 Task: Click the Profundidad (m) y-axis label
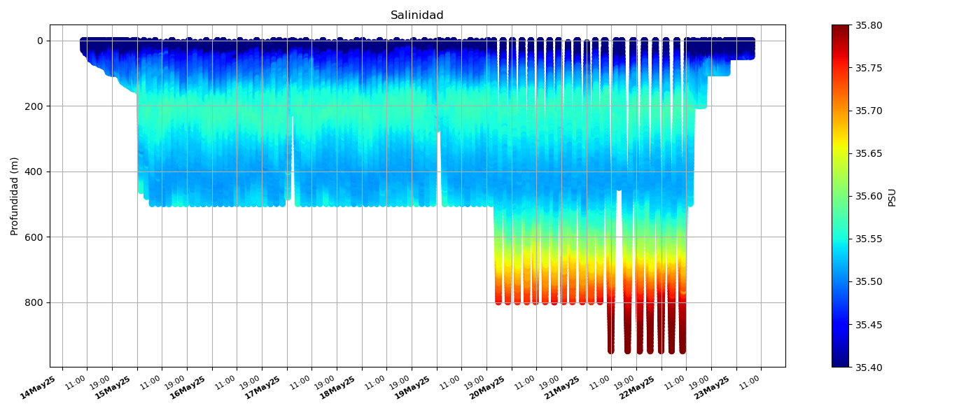[x=15, y=196]
